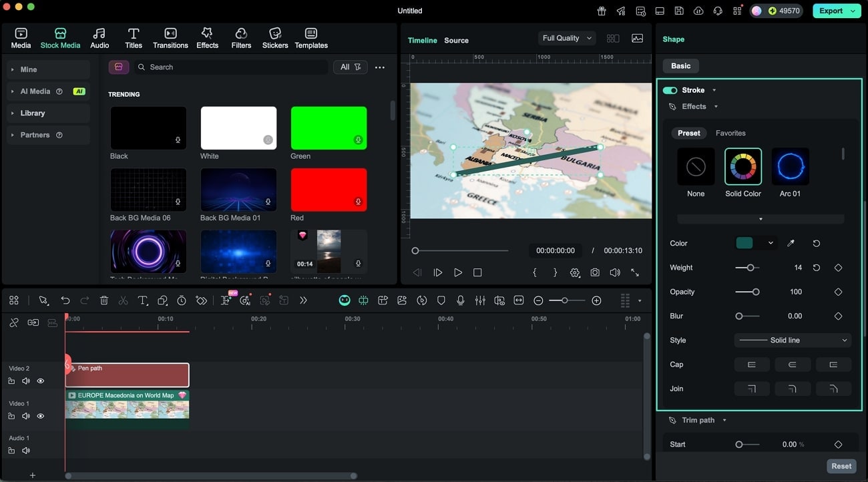Mute the Audio 1 track
868x482 pixels.
coord(26,451)
